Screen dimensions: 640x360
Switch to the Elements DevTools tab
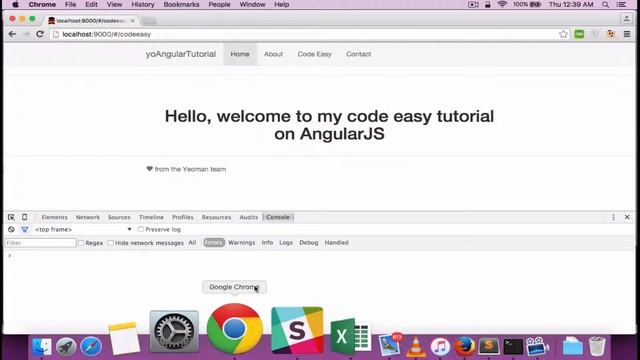[x=54, y=217]
